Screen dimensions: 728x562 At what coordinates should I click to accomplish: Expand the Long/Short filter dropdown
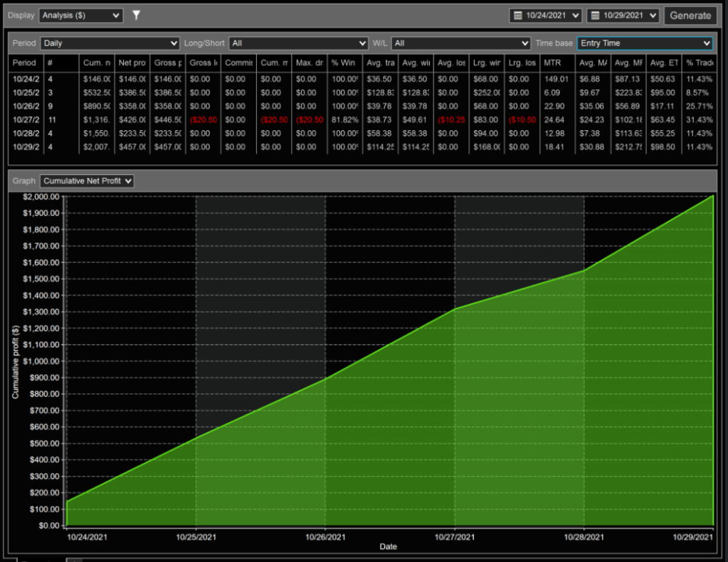pyautogui.click(x=298, y=43)
